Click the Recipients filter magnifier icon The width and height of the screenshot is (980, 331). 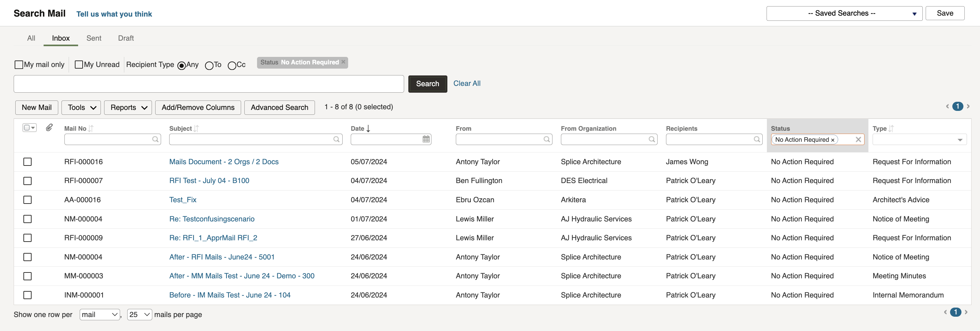757,139
